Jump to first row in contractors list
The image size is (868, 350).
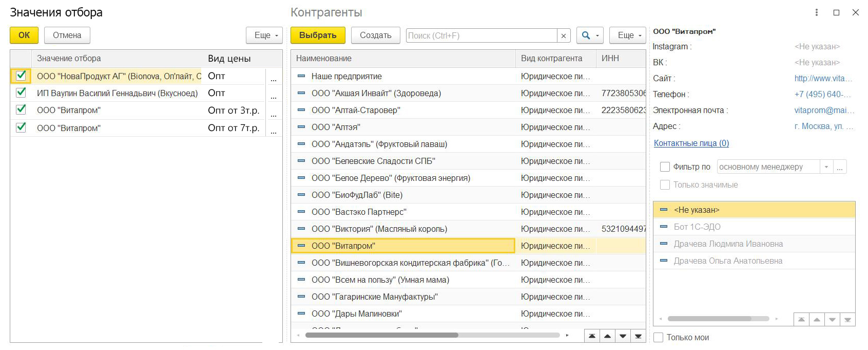click(x=592, y=336)
